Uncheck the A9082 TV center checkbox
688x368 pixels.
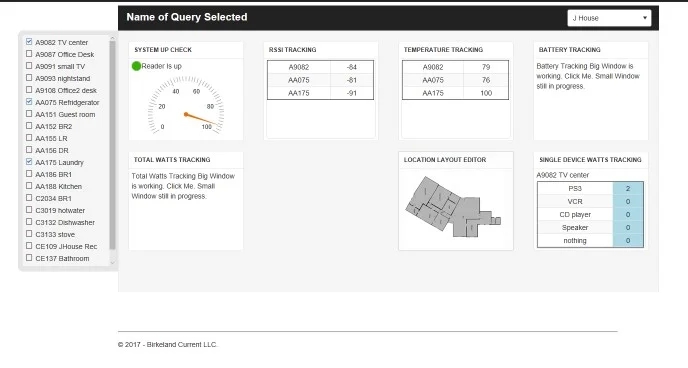29,42
